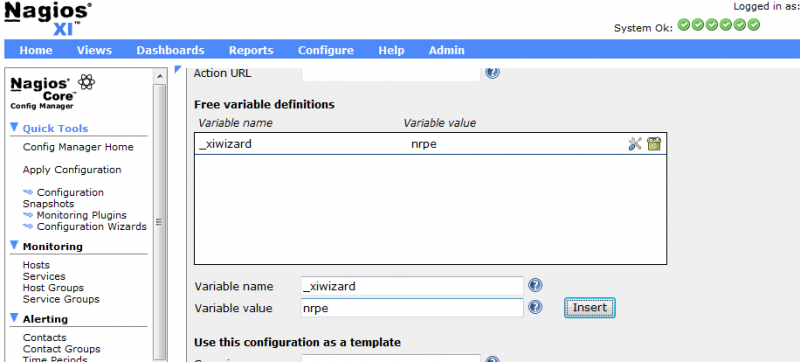This screenshot has width=800, height=362.
Task: Select the _xiwizard row in variable list
Action: [430, 144]
